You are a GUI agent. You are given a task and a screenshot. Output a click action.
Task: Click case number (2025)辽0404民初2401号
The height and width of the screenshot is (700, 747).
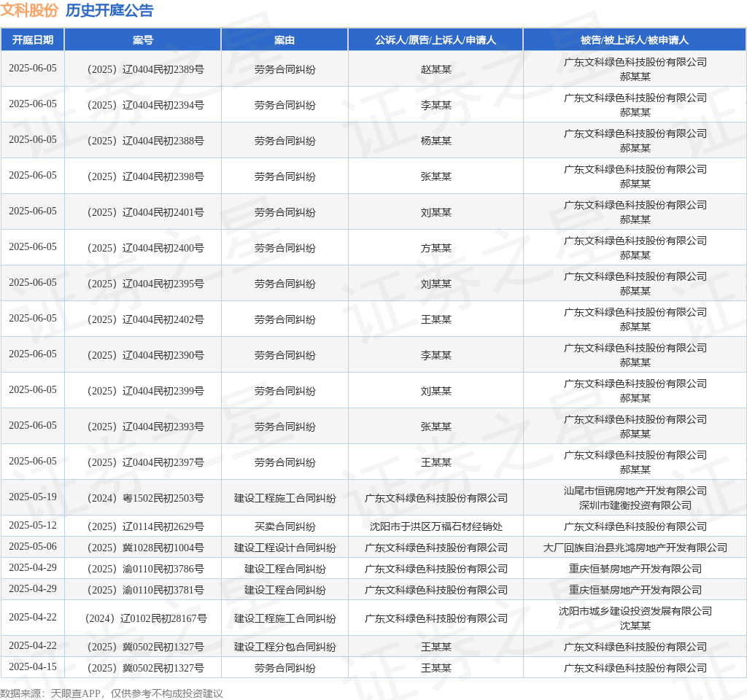coord(145,212)
